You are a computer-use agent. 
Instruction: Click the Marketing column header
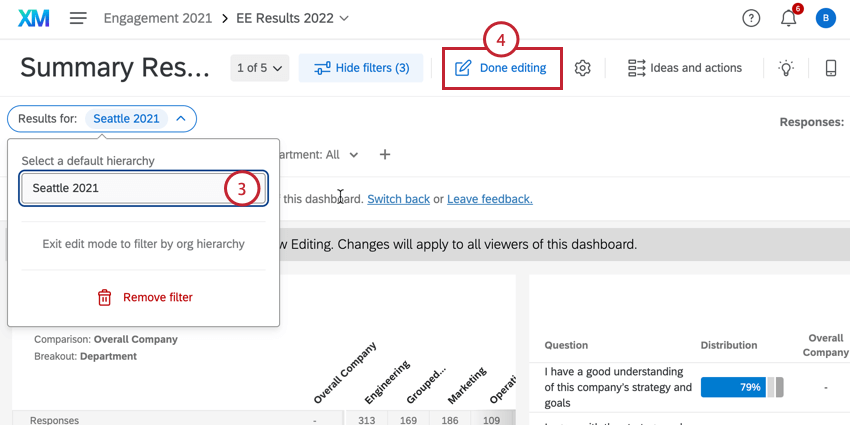tap(467, 385)
